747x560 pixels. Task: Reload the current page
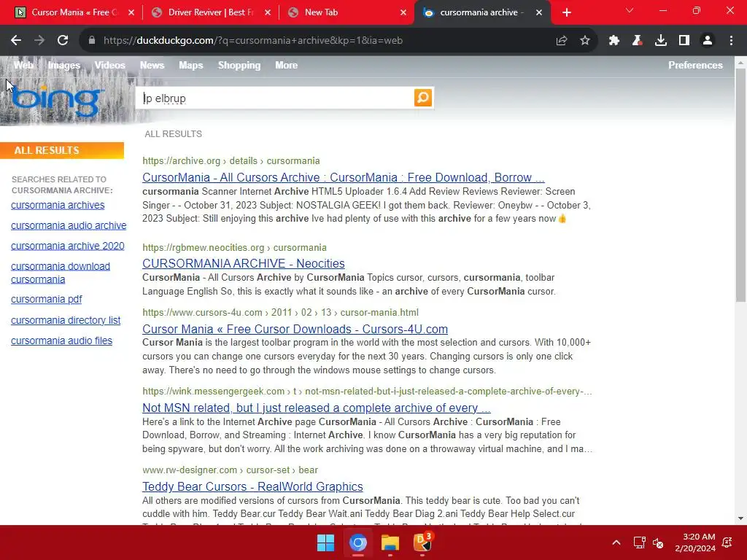tap(63, 41)
